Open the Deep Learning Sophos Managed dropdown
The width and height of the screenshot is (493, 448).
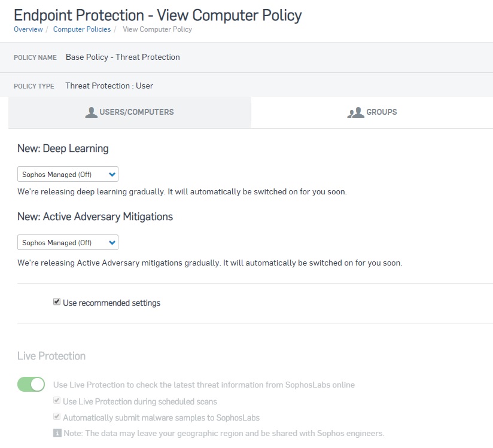68,174
